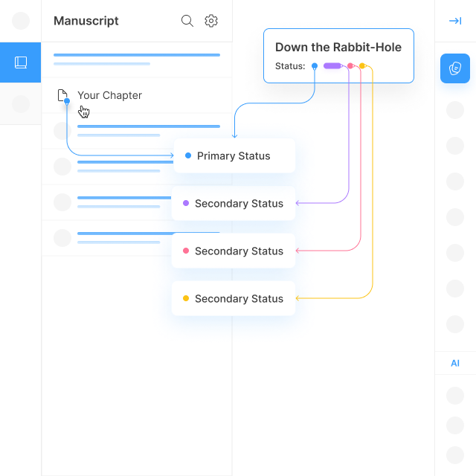Open Manuscript settings gear

click(x=211, y=21)
